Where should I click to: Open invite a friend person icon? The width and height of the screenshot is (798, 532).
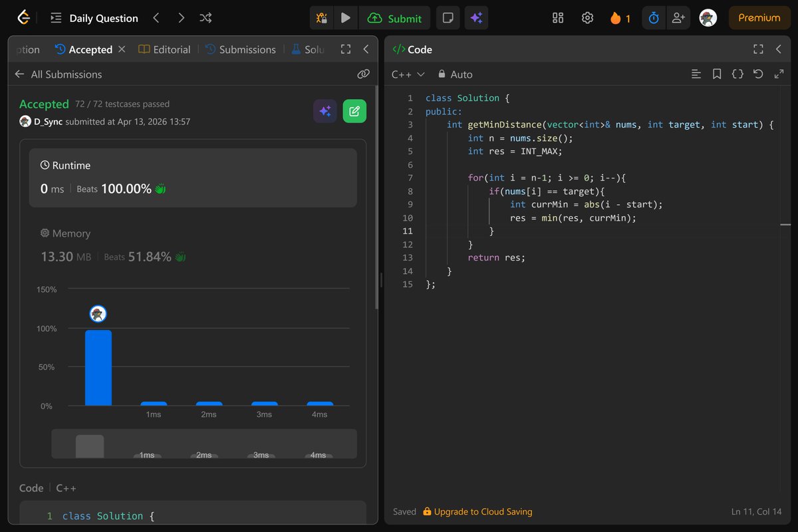tap(678, 18)
